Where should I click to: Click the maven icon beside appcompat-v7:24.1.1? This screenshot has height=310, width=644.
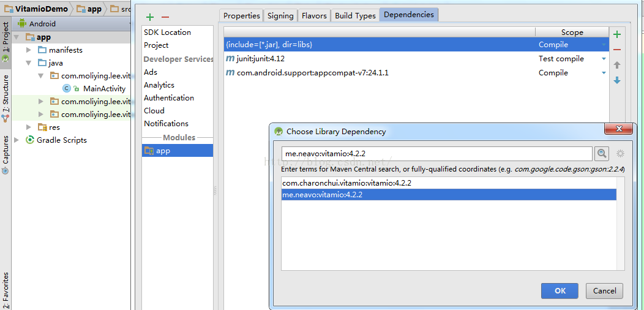coord(230,73)
